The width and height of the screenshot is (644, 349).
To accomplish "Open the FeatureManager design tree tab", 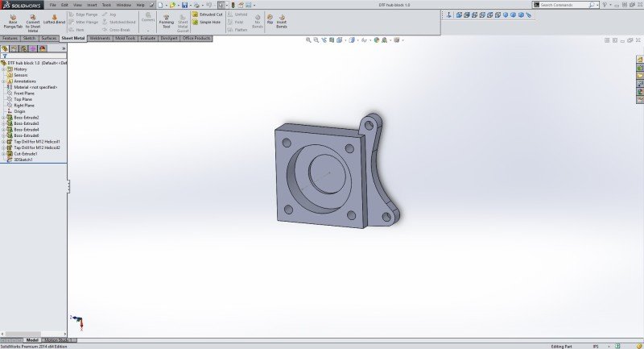I will 5,48.
